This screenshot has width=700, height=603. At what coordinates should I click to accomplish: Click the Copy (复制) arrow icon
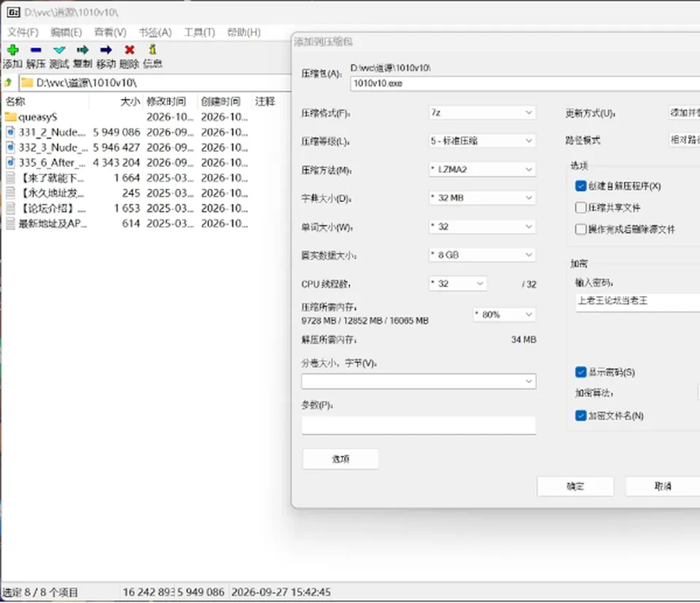(x=82, y=50)
